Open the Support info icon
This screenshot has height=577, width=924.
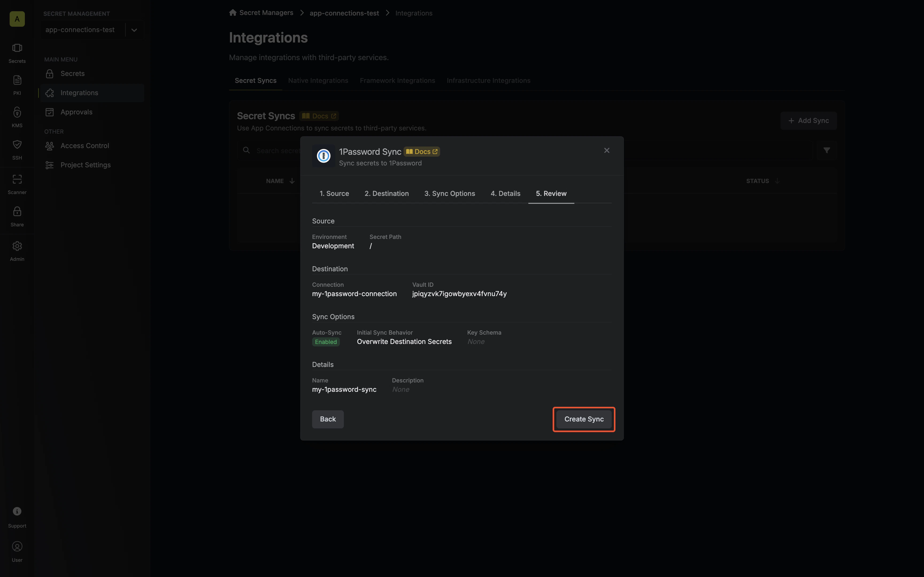pos(17,511)
